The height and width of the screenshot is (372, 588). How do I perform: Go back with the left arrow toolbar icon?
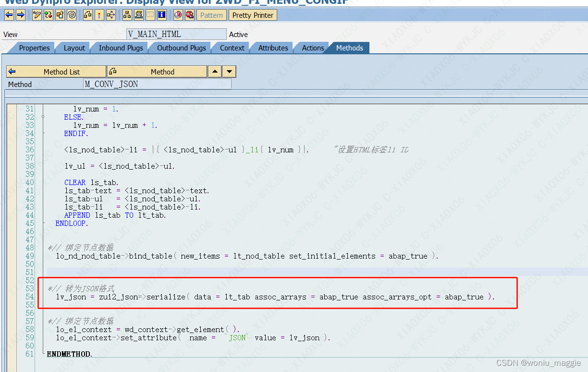coord(9,15)
